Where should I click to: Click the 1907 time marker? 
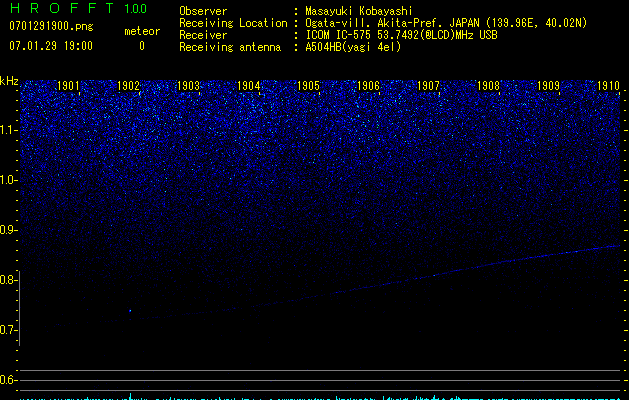[429, 86]
